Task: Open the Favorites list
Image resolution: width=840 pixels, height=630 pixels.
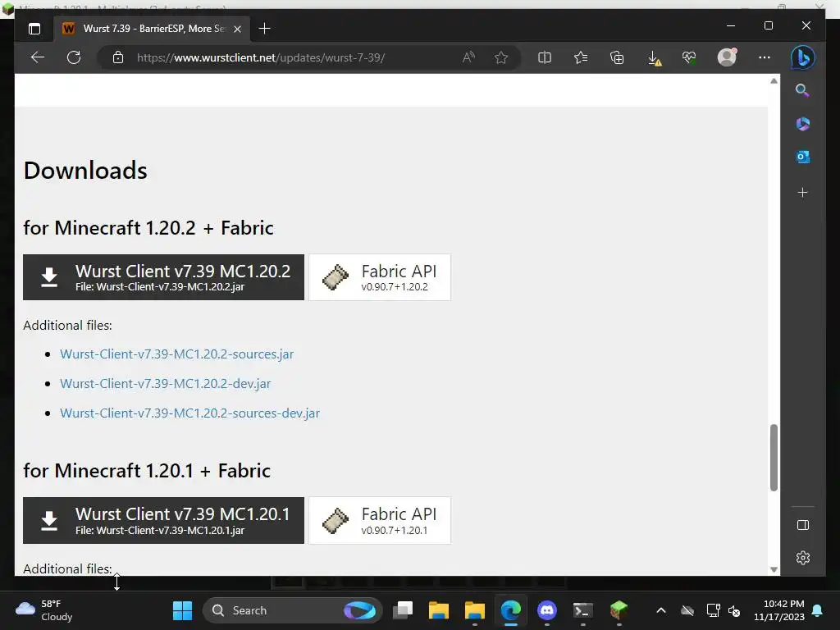Action: point(581,57)
